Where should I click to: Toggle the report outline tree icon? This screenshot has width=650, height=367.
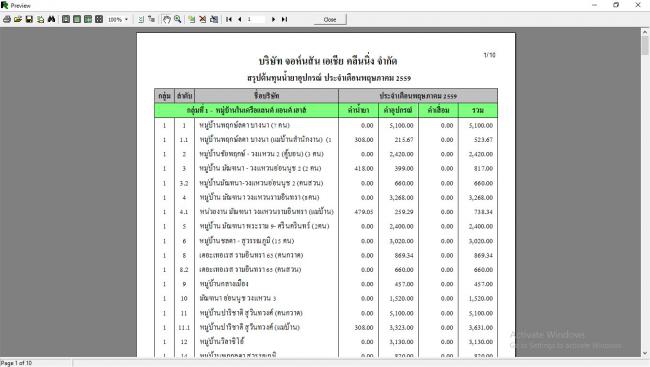coord(152,19)
